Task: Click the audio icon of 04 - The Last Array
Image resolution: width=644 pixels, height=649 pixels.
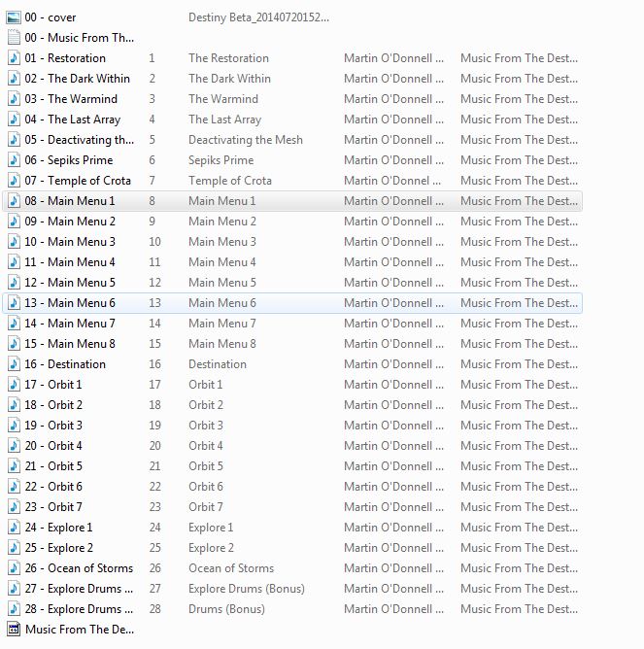Action: (14, 120)
